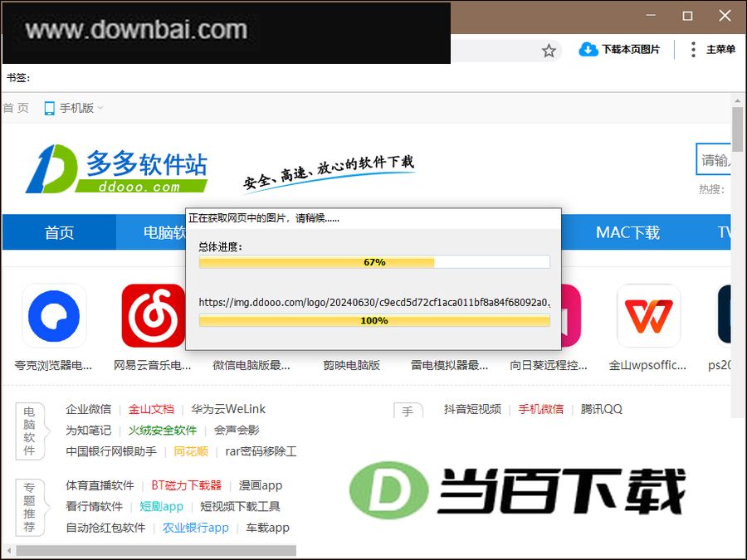Click the 短视频下载工具 link

[x=240, y=506]
